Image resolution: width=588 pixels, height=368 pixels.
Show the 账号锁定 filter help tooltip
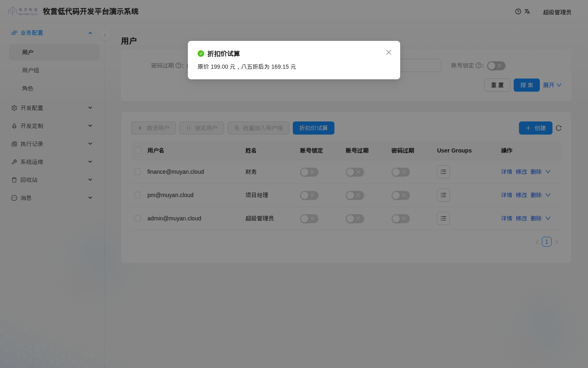tap(479, 65)
